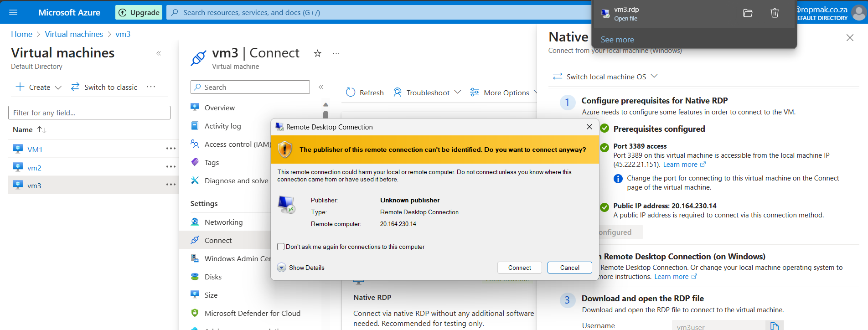Check Don't ask me again for connections

tap(281, 247)
